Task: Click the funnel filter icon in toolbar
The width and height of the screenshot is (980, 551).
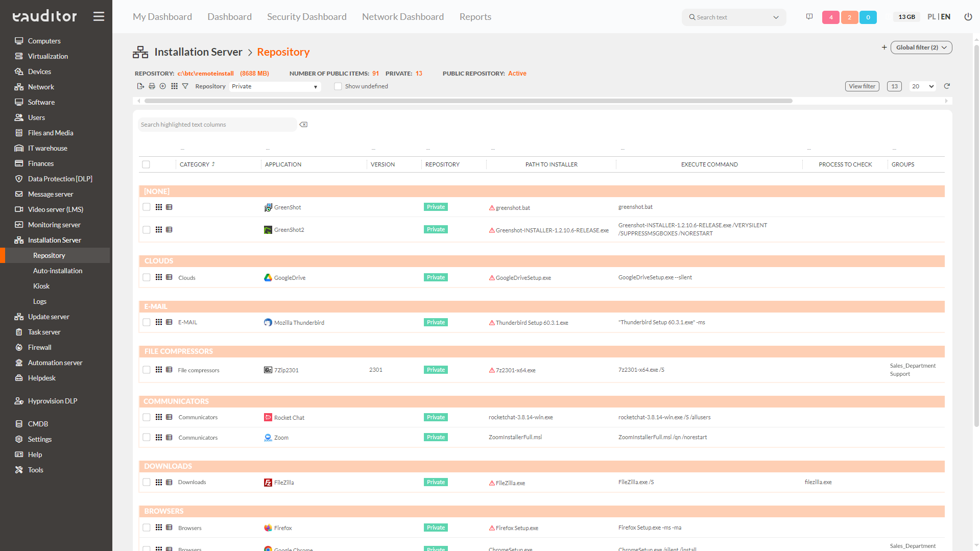Action: [185, 86]
